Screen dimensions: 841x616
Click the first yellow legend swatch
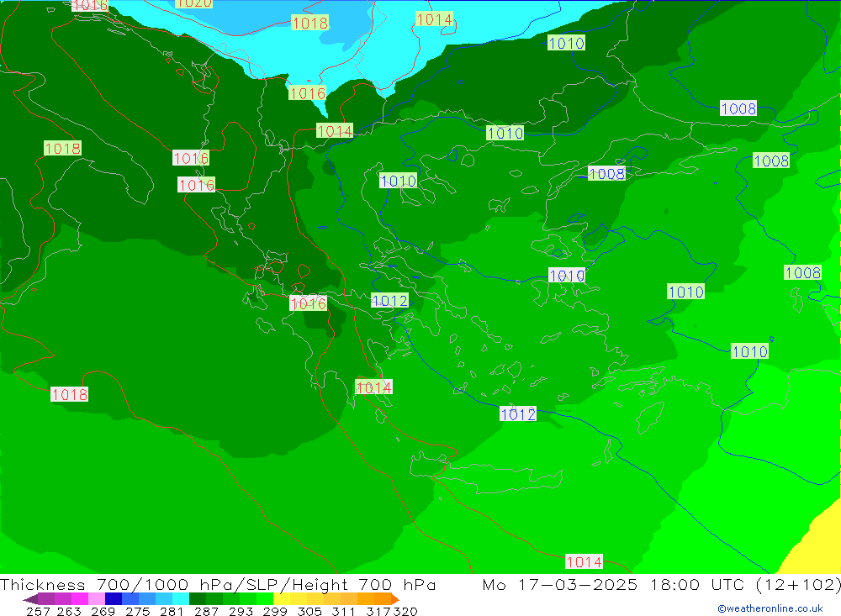[x=282, y=599]
